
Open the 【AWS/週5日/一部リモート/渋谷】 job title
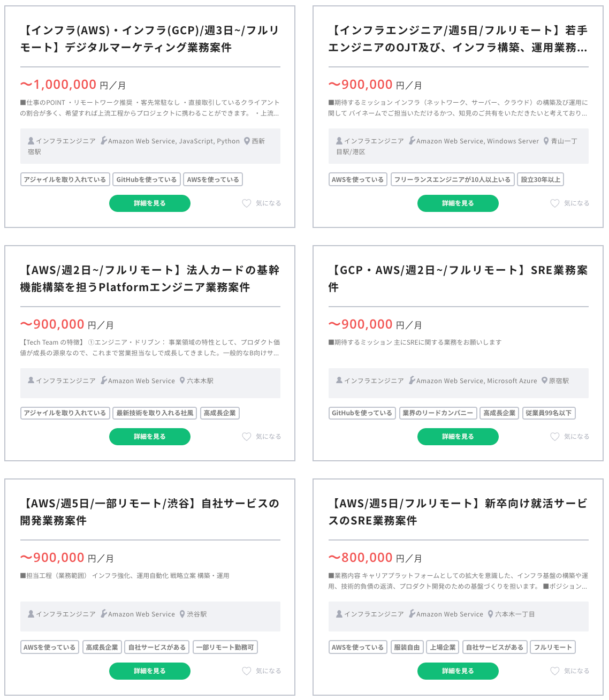click(x=150, y=512)
